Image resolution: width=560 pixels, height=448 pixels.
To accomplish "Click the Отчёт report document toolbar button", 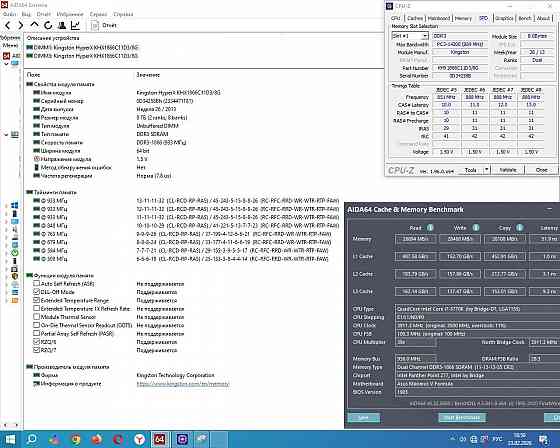I will [x=104, y=25].
